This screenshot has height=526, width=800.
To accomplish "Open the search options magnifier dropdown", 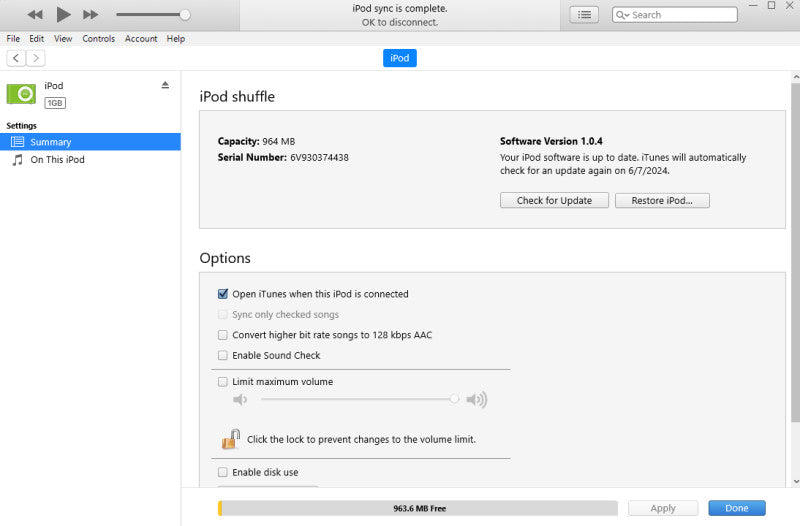I will pos(622,15).
